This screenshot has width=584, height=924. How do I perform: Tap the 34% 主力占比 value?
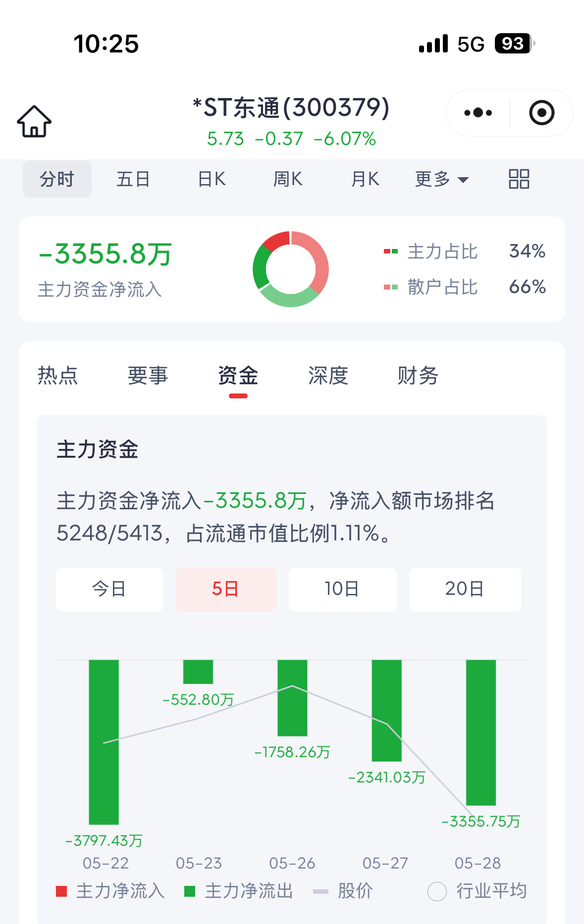coord(528,251)
